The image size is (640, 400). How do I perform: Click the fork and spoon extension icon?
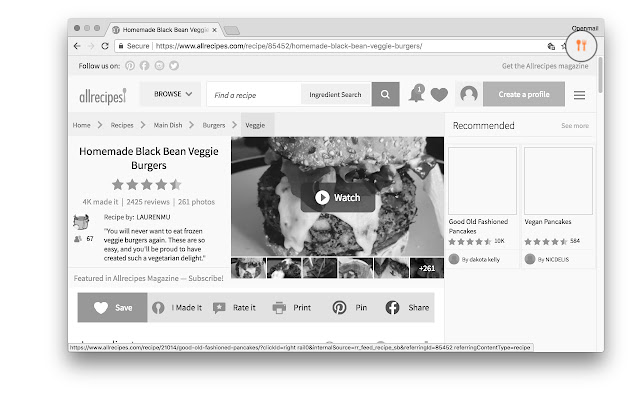pyautogui.click(x=581, y=45)
